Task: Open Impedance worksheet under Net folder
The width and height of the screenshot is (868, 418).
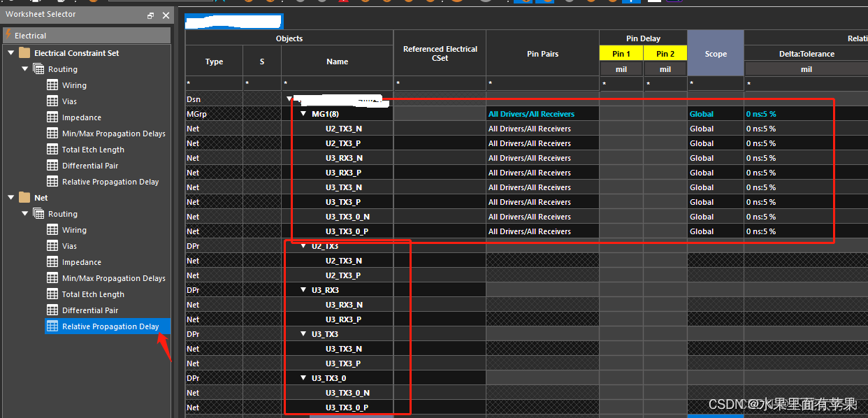Action: click(81, 262)
